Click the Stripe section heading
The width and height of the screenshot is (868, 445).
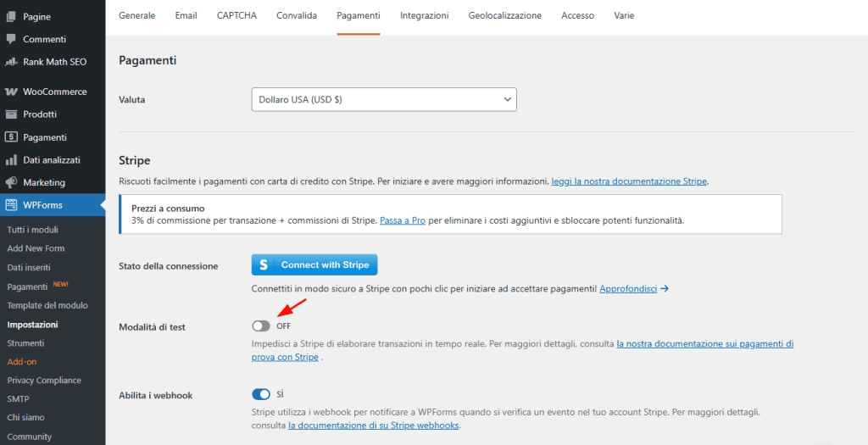tap(135, 160)
